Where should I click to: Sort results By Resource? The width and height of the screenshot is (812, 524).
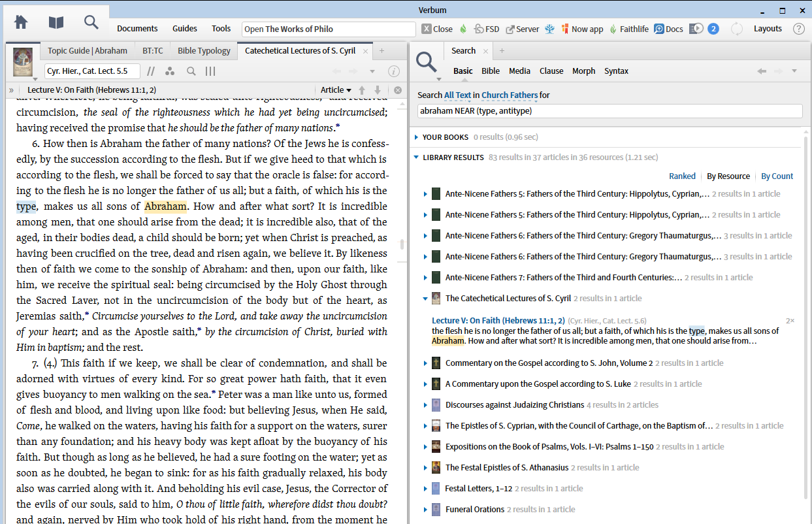[728, 176]
